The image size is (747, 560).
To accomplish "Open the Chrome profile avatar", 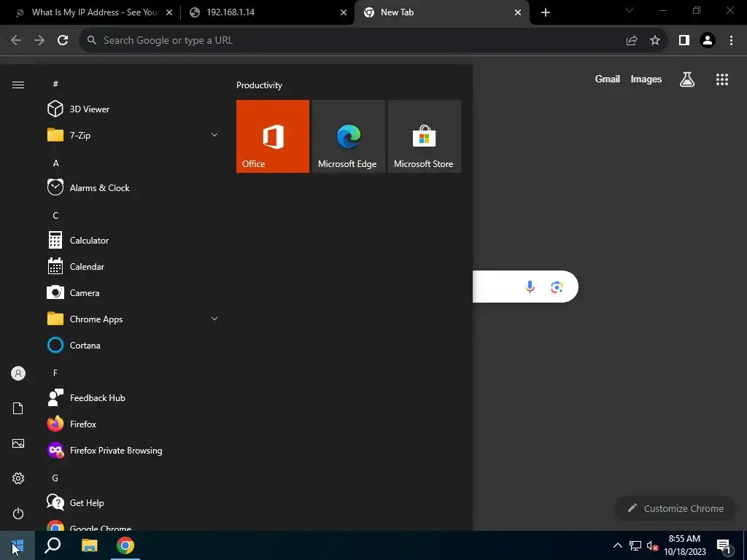I will 708,41.
